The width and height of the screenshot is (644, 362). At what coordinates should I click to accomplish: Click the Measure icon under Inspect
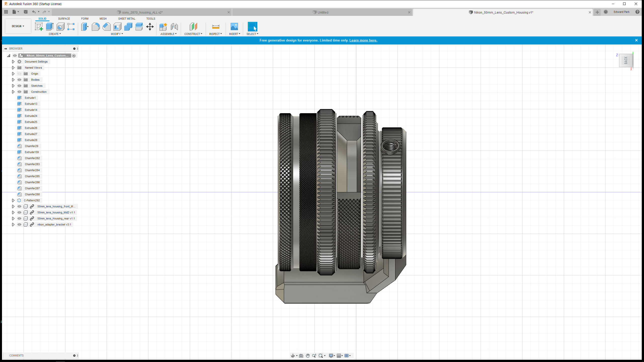[x=216, y=27]
